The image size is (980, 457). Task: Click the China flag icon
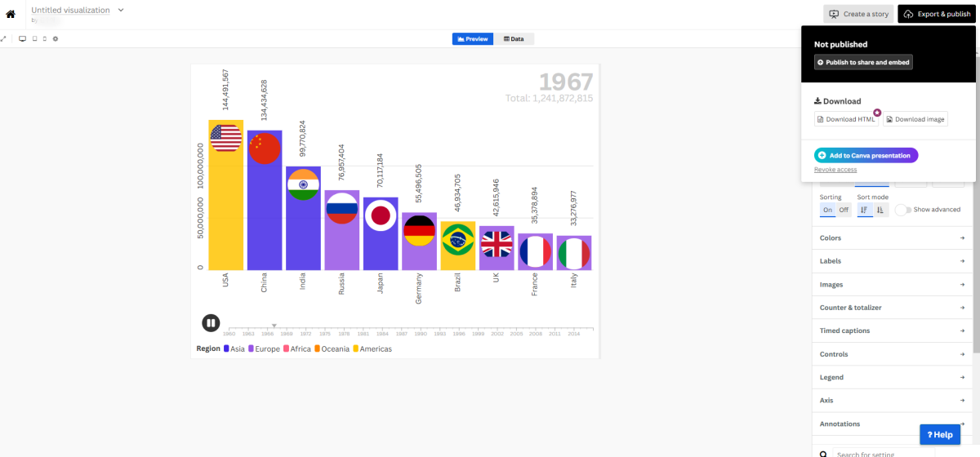click(265, 148)
